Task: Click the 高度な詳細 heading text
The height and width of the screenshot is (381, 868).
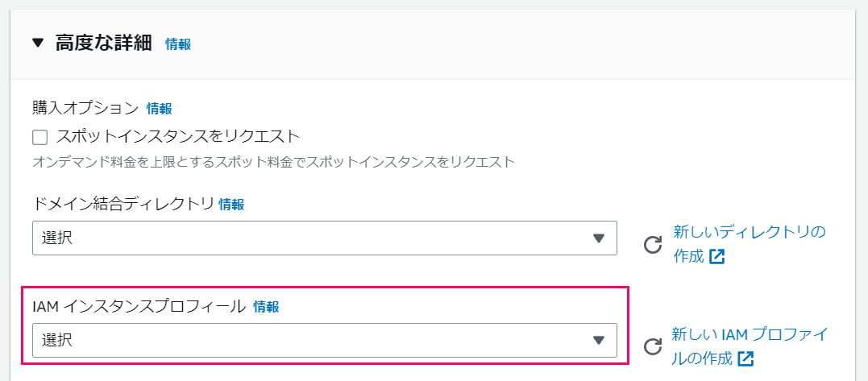Action: [103, 43]
